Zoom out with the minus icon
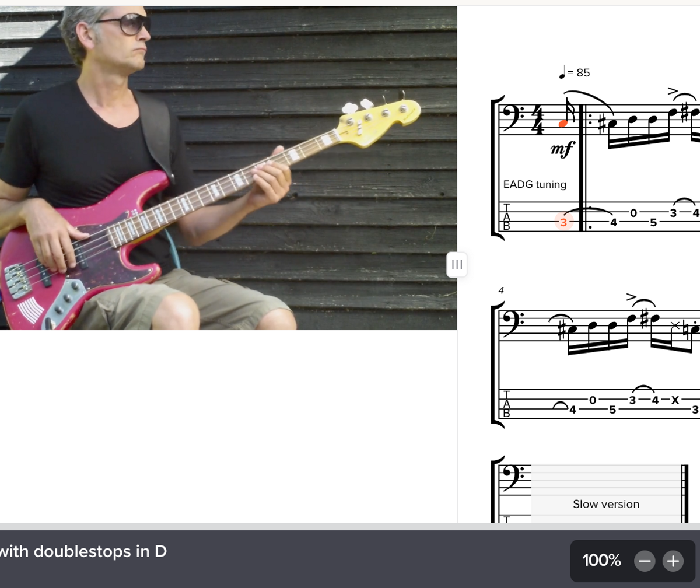This screenshot has height=588, width=700. (x=645, y=561)
